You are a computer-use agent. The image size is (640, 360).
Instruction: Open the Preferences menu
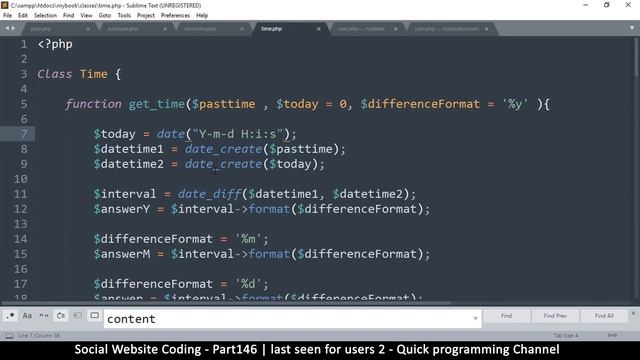(175, 16)
